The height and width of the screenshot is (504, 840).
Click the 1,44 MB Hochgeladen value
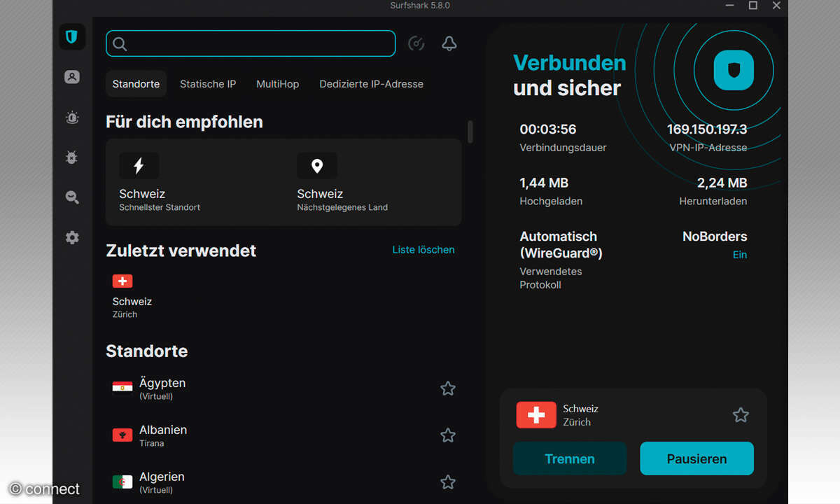(544, 183)
